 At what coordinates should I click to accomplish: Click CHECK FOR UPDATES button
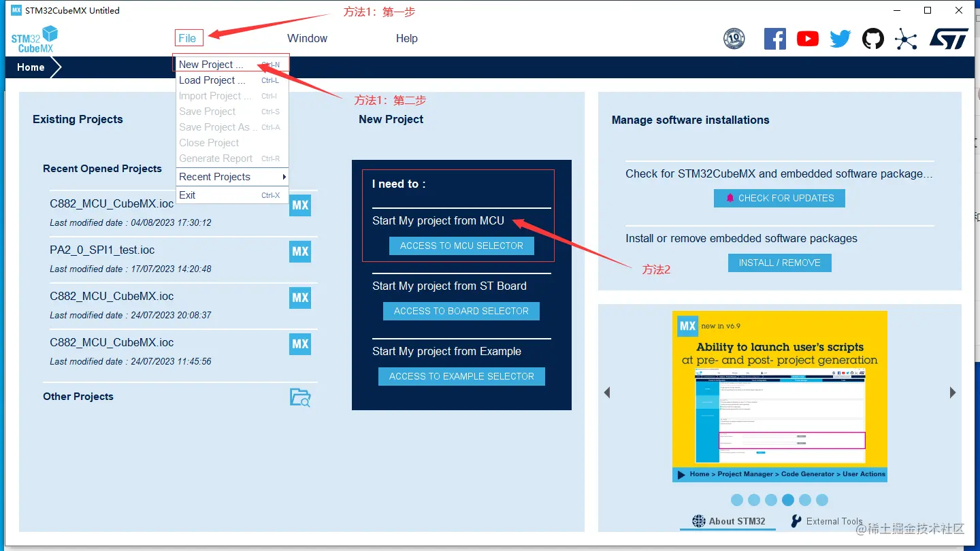click(x=779, y=199)
